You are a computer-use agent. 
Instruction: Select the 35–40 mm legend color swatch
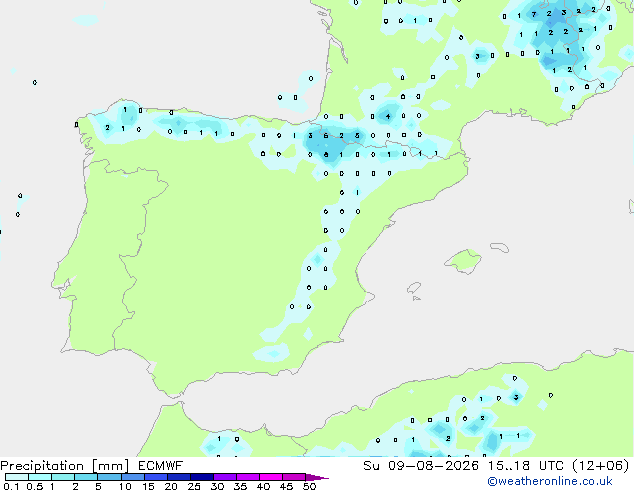click(248, 477)
